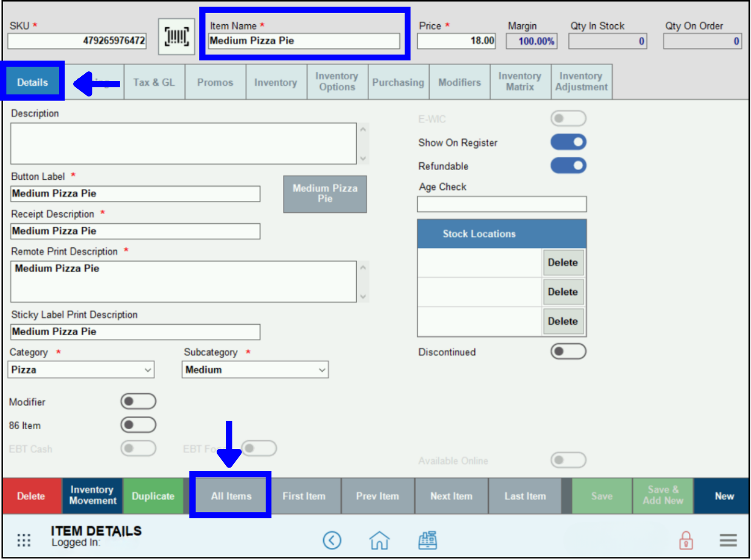Click the back arrow in the bottom bar
The height and width of the screenshot is (560, 751).
pyautogui.click(x=332, y=540)
